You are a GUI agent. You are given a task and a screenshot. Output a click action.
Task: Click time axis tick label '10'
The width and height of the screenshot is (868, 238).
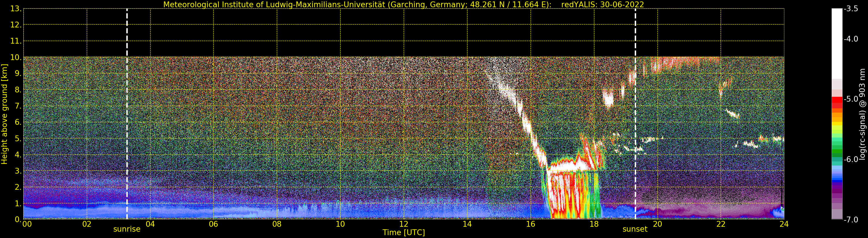[x=340, y=224]
